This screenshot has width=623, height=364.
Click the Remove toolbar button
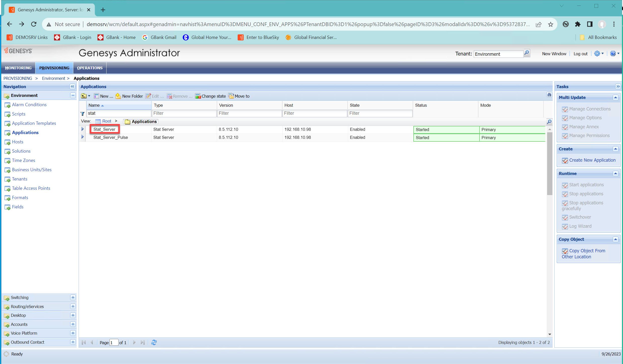tap(180, 96)
